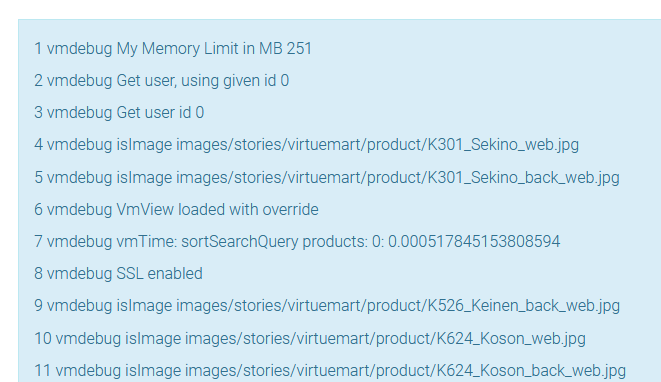Image resolution: width=661 pixels, height=382 pixels.
Task: Click the K301_Sekino_web.jpg file name
Action: [x=503, y=145]
